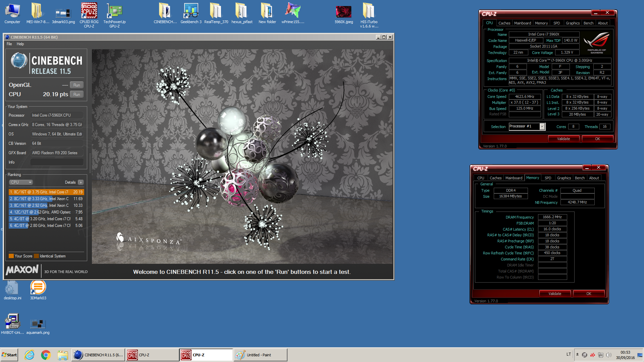Viewport: 644px width, 362px height.
Task: Click the Start button
Action: [9, 355]
